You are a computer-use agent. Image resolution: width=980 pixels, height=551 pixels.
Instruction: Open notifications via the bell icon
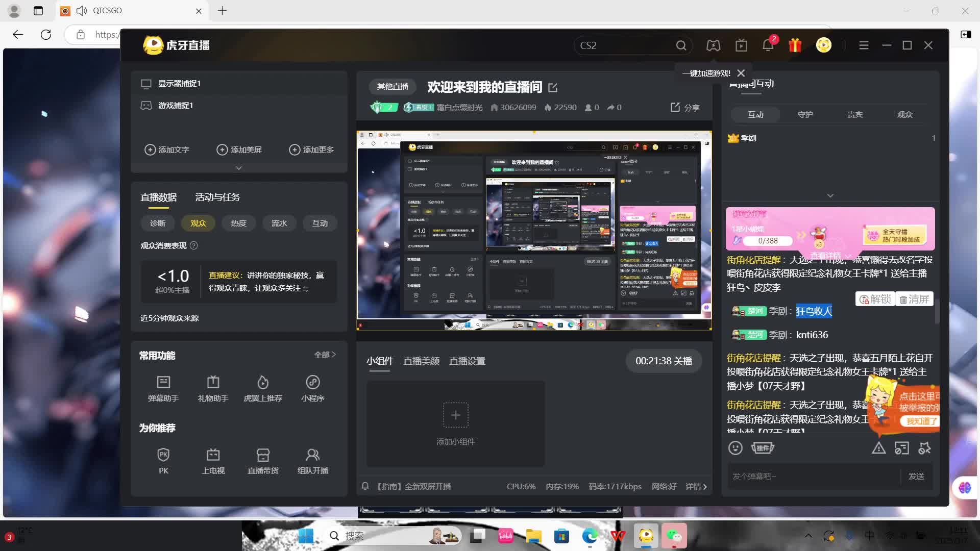pos(767,45)
